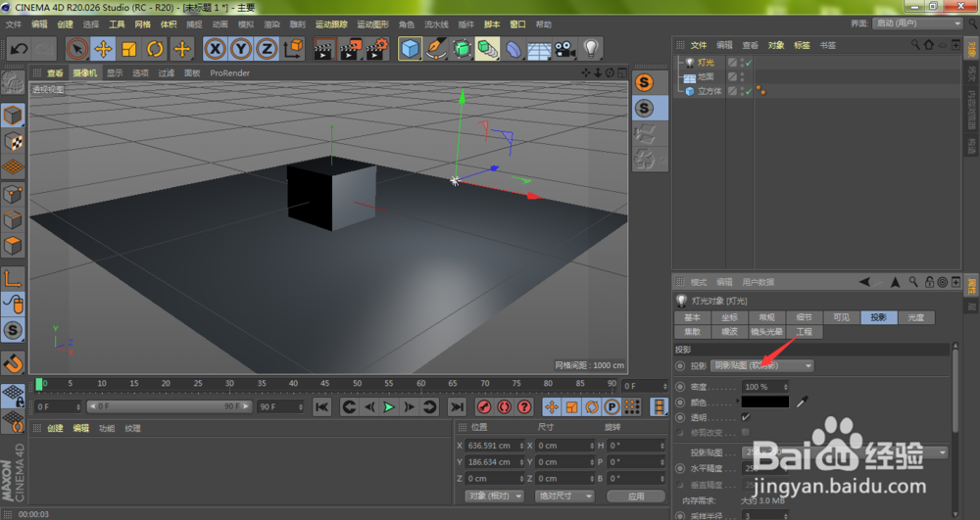The image size is (980, 520).
Task: Open the 对象 (相对) coordinate dropdown
Action: point(494,496)
